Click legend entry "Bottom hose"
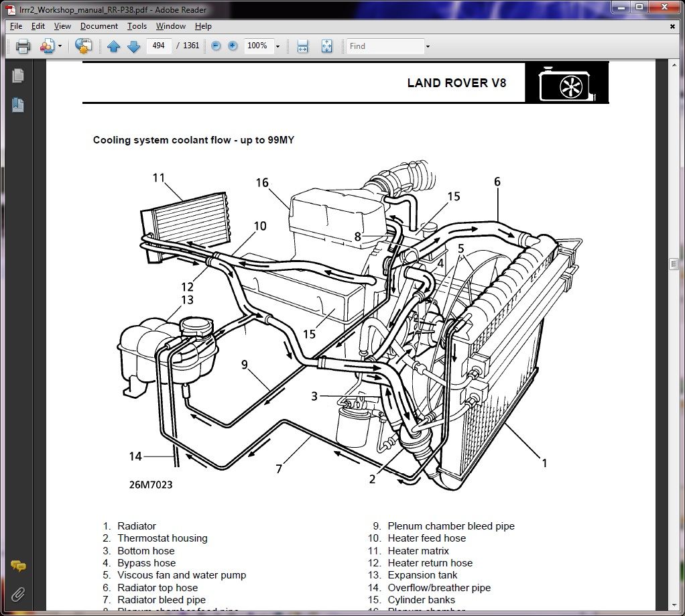The height and width of the screenshot is (616, 685). point(146,551)
